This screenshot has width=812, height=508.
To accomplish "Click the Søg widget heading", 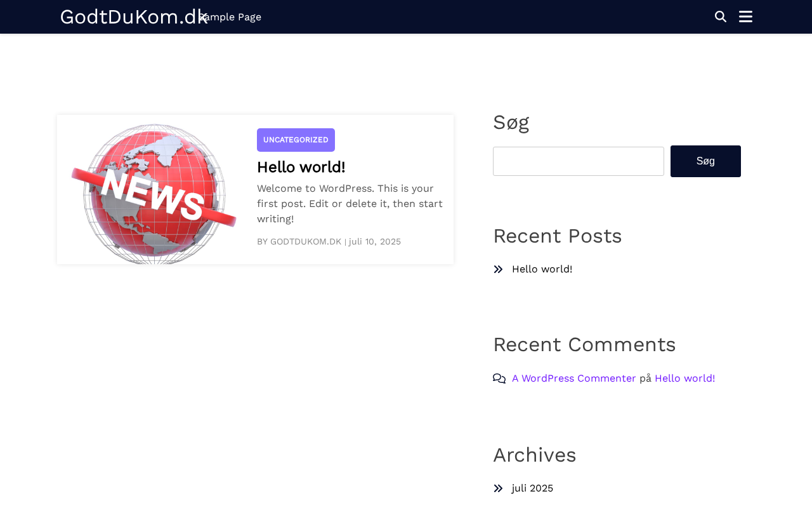I will pyautogui.click(x=511, y=122).
